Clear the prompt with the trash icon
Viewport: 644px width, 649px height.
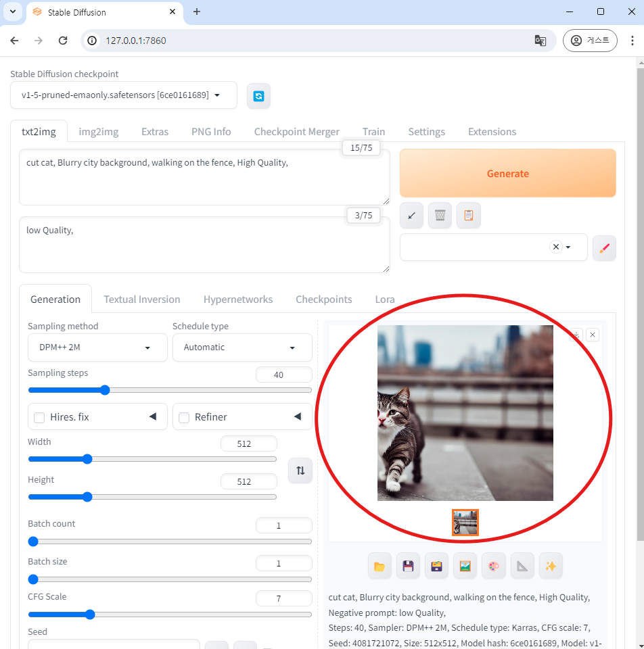(x=440, y=215)
